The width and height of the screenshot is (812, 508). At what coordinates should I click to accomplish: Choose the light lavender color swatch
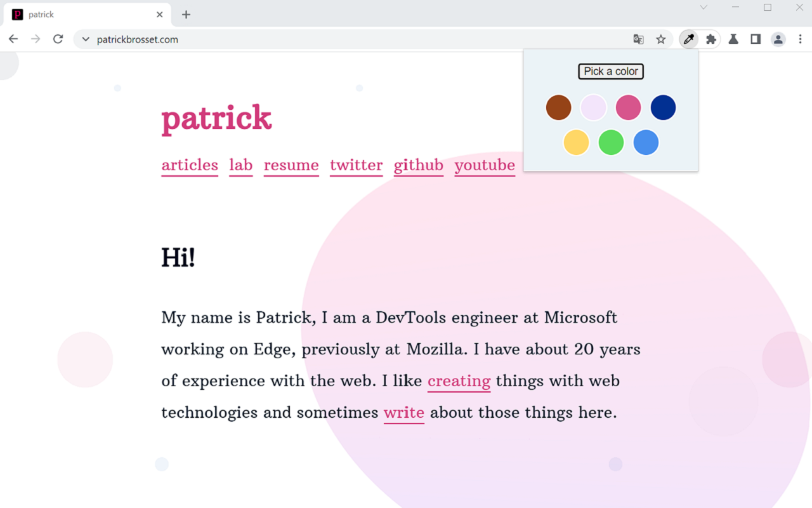coord(594,107)
